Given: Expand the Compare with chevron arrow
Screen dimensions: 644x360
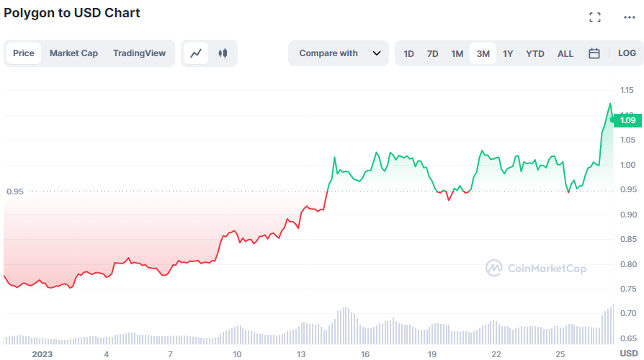Looking at the screenshot, I should (376, 53).
